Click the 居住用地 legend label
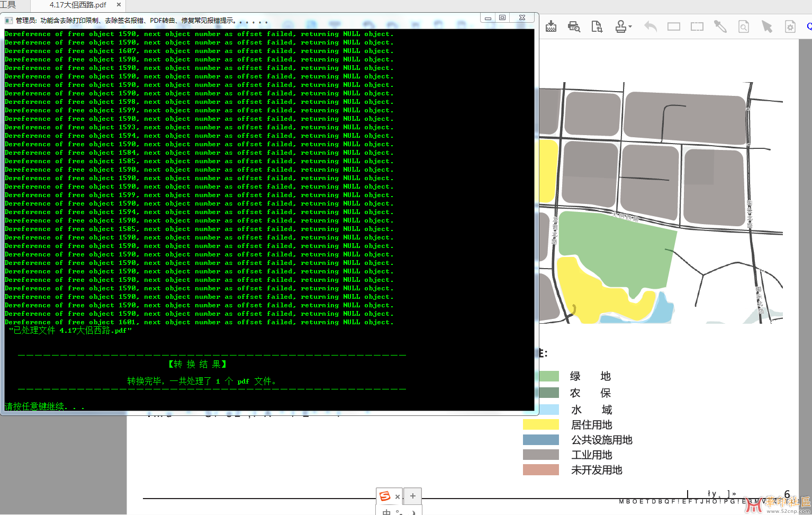 (591, 425)
